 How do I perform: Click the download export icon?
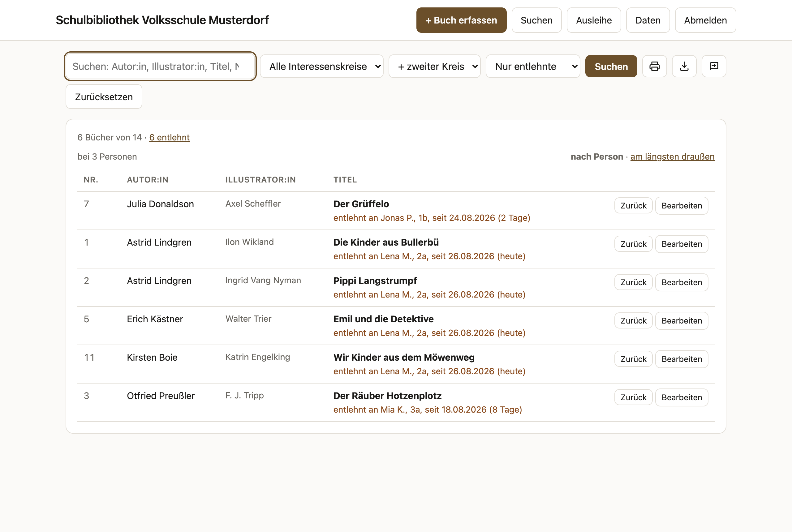click(x=684, y=66)
